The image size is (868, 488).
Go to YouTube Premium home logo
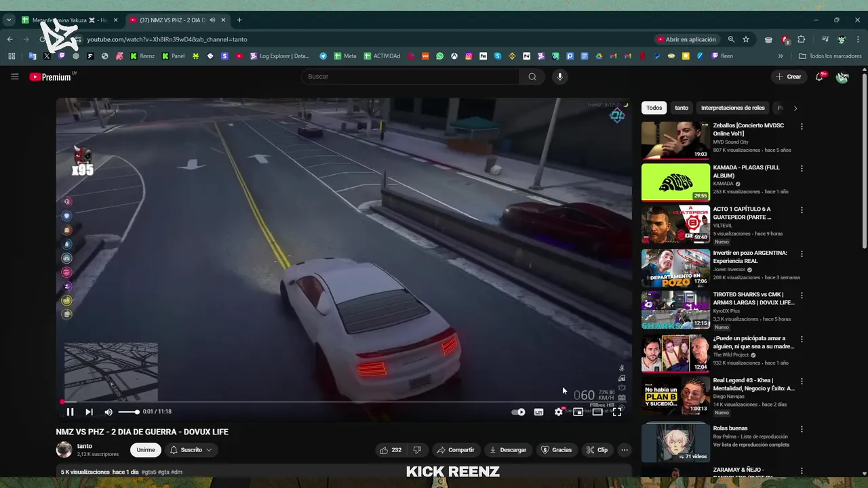(x=51, y=77)
